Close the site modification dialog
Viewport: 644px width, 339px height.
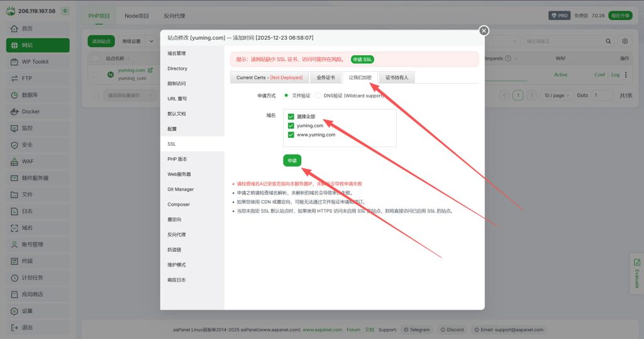[484, 30]
